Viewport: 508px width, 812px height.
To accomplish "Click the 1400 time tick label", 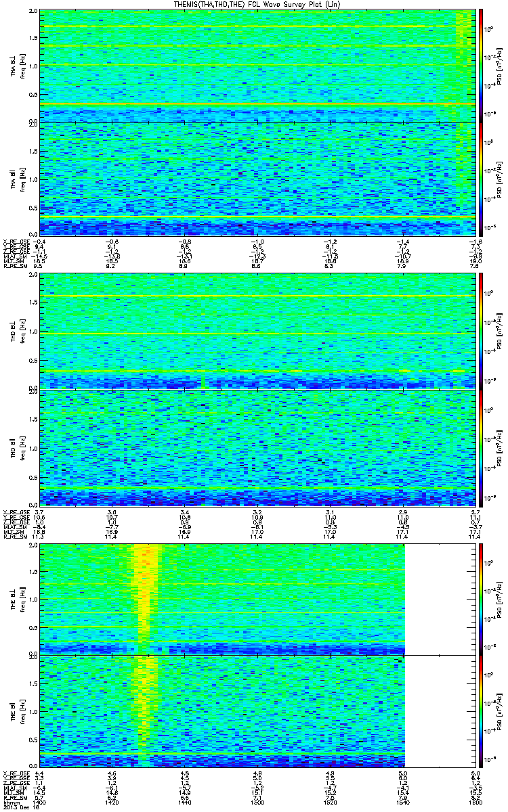I will point(40,803).
